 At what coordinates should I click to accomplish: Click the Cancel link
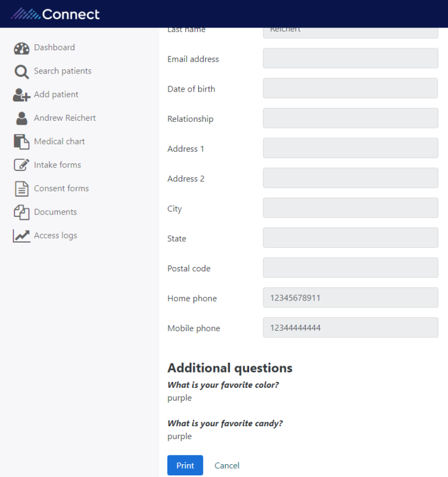227,465
